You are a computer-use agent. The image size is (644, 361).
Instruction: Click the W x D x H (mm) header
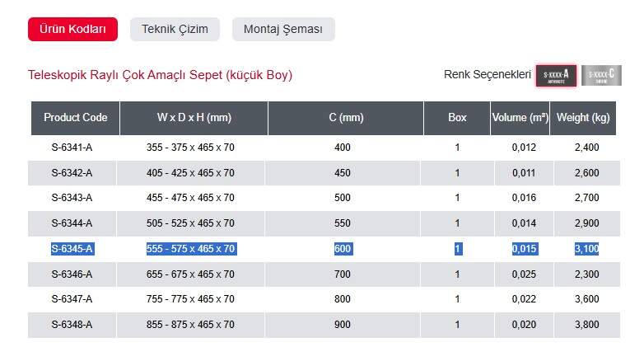194,118
